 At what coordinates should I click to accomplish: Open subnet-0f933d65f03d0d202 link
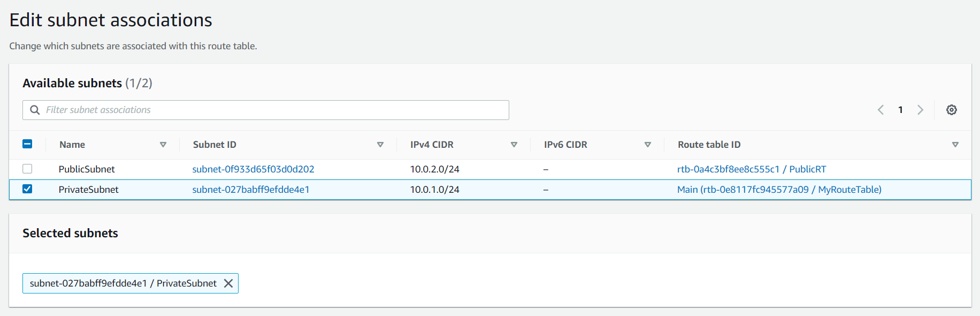coord(253,169)
